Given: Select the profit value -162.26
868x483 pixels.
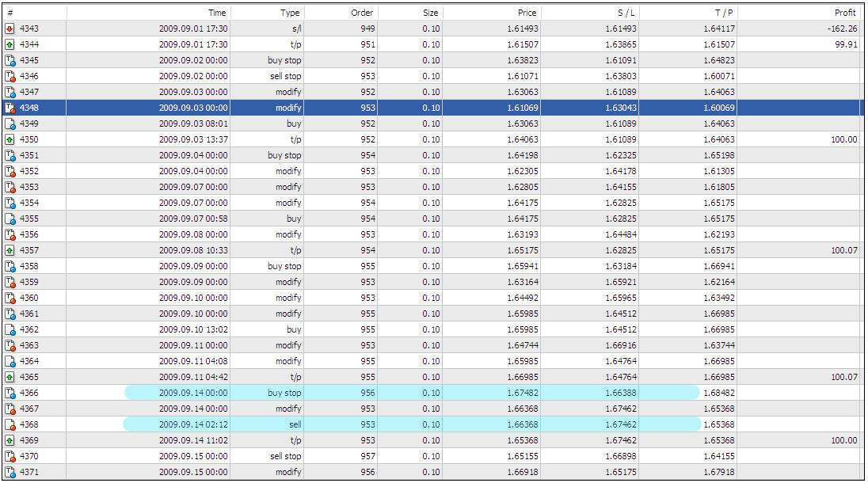Looking at the screenshot, I should (843, 29).
